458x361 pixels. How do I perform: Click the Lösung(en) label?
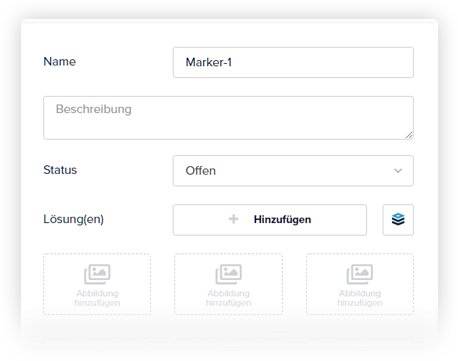74,219
